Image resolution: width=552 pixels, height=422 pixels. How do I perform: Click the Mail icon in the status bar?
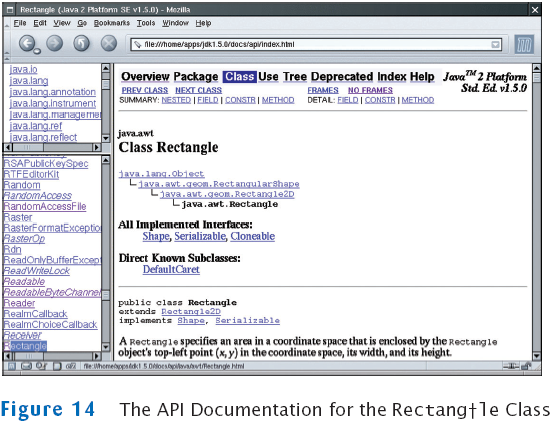point(26,366)
